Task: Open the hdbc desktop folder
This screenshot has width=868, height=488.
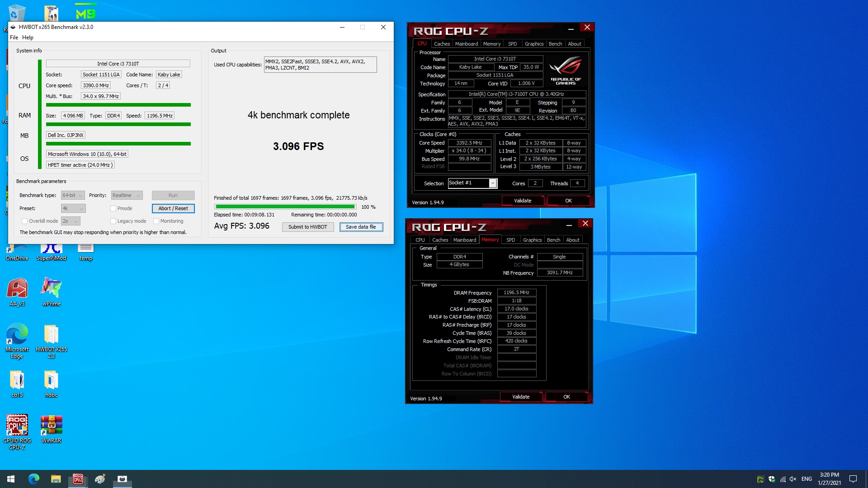Action: tap(51, 384)
